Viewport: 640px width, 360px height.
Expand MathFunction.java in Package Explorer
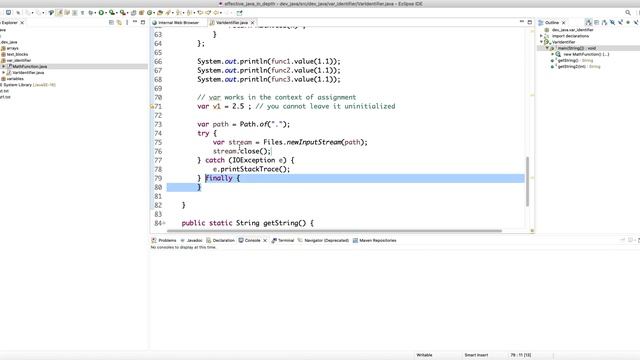[4, 66]
